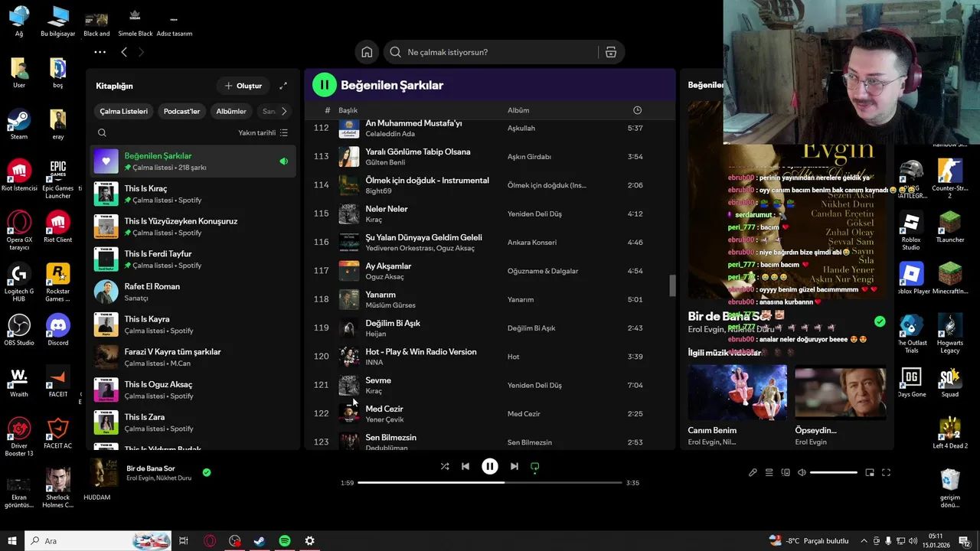Toggle the liked checkmark in the player bar

(207, 472)
